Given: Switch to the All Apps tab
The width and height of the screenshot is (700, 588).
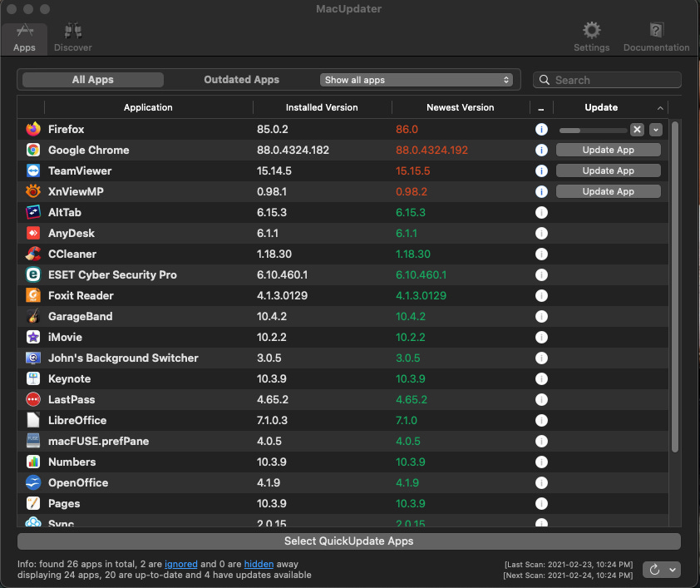Looking at the screenshot, I should (x=93, y=80).
